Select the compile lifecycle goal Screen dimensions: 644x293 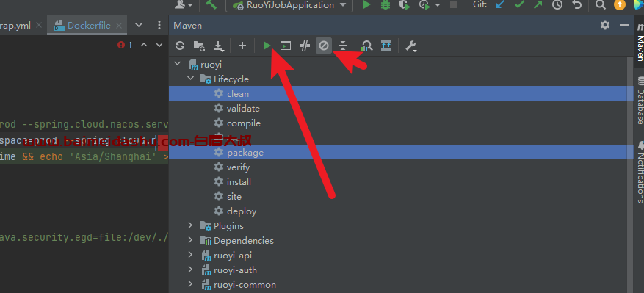pos(401,123)
